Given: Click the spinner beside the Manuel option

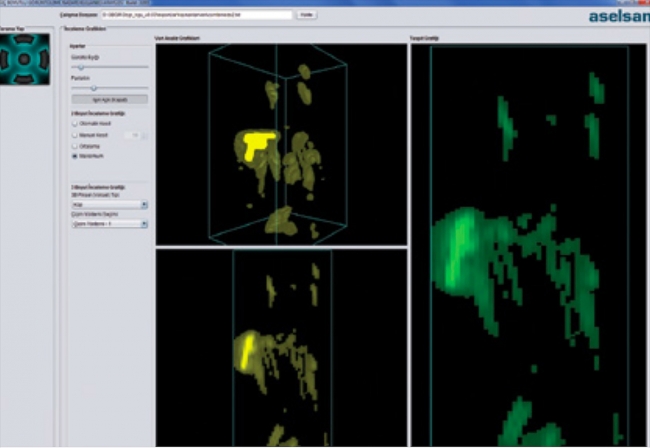Looking at the screenshot, I should pyautogui.click(x=135, y=135).
